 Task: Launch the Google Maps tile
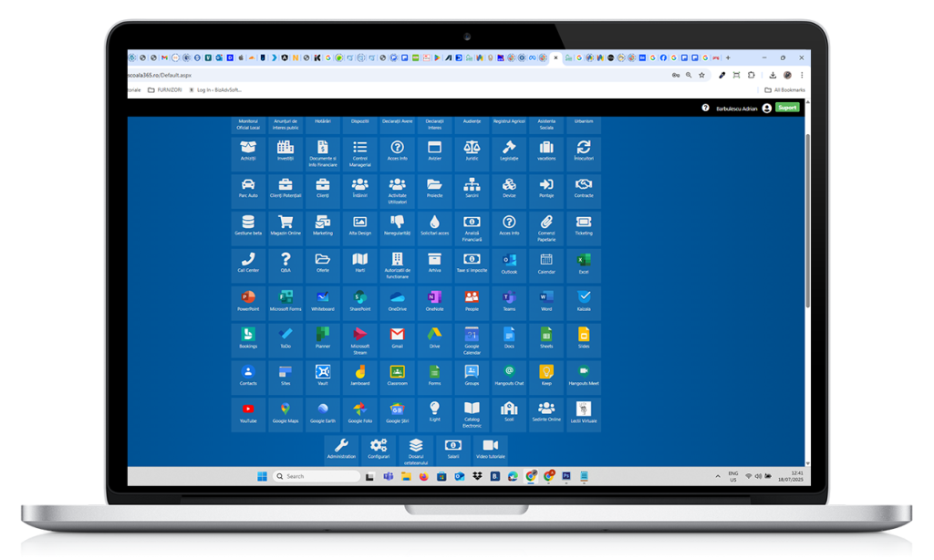(x=285, y=415)
